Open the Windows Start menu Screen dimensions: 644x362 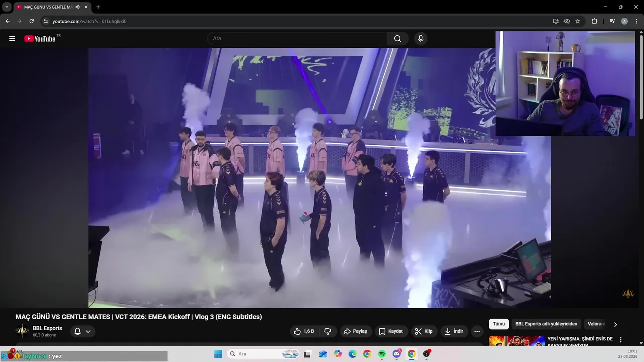pyautogui.click(x=218, y=354)
